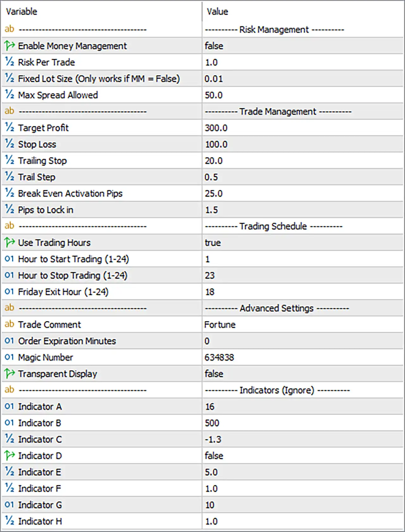The image size is (405, 532).
Task: Select the Indicator D false value
Action: coord(214,456)
